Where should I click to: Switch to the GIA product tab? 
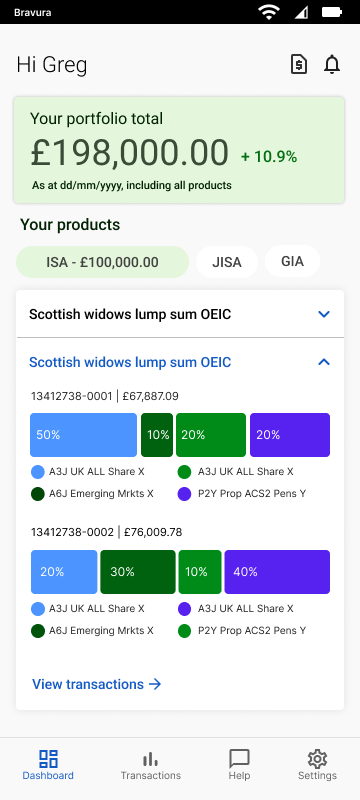pos(292,262)
